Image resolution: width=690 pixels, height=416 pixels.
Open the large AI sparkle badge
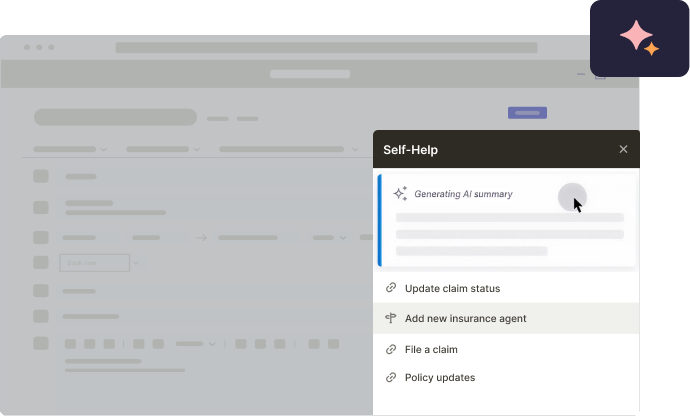639,38
